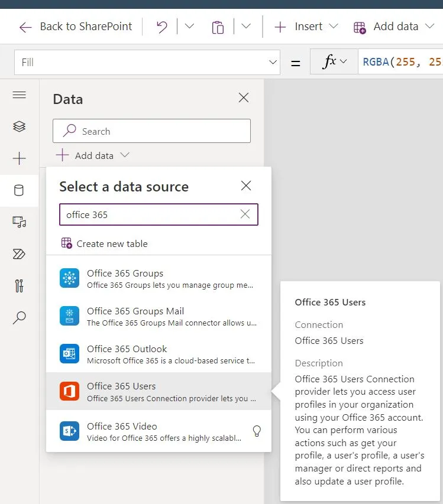Open the Search panel in the left rail
The height and width of the screenshot is (504, 443).
pos(20,317)
